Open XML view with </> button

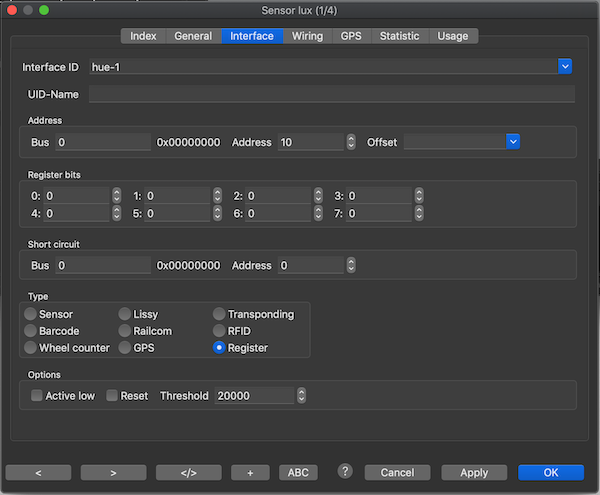tap(188, 472)
